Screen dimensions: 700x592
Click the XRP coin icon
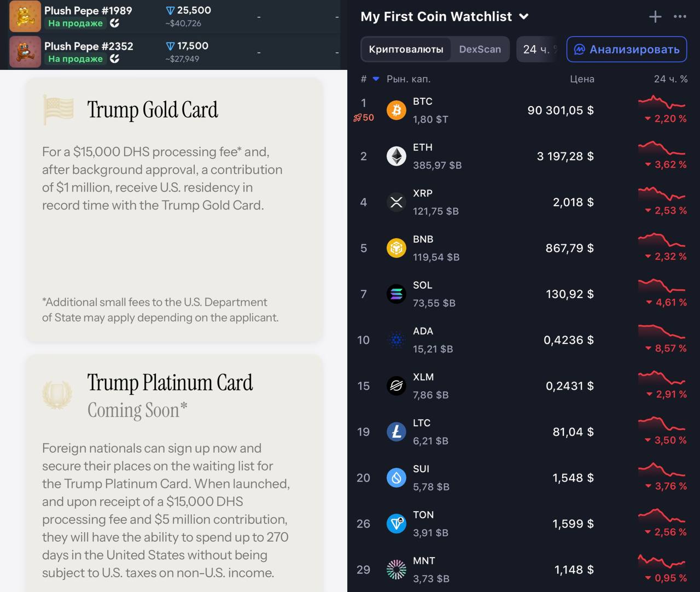point(396,202)
